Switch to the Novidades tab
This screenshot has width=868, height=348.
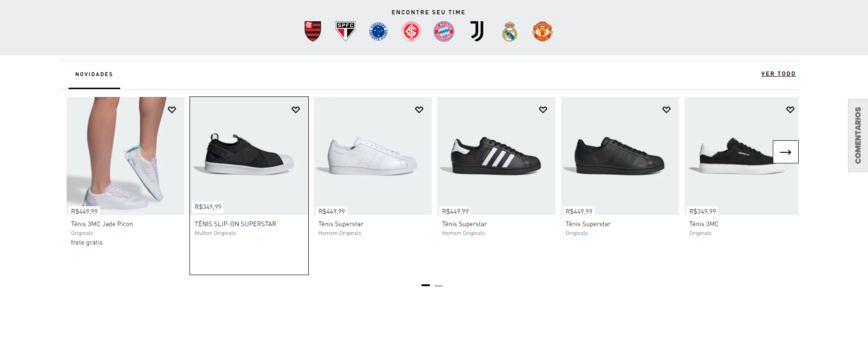pyautogui.click(x=94, y=74)
